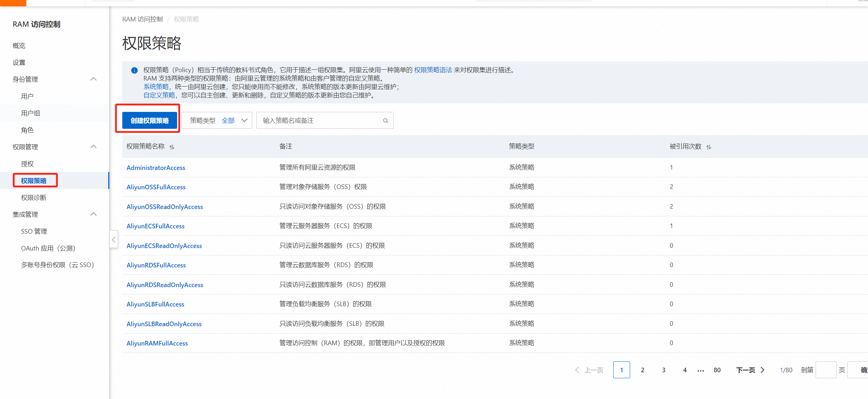
Task: Go to 角色 menu item
Action: [27, 130]
